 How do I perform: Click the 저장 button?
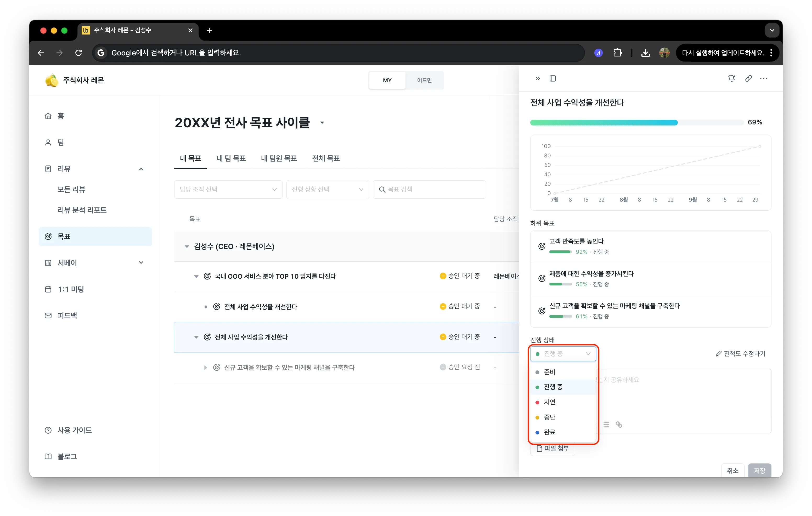click(759, 470)
